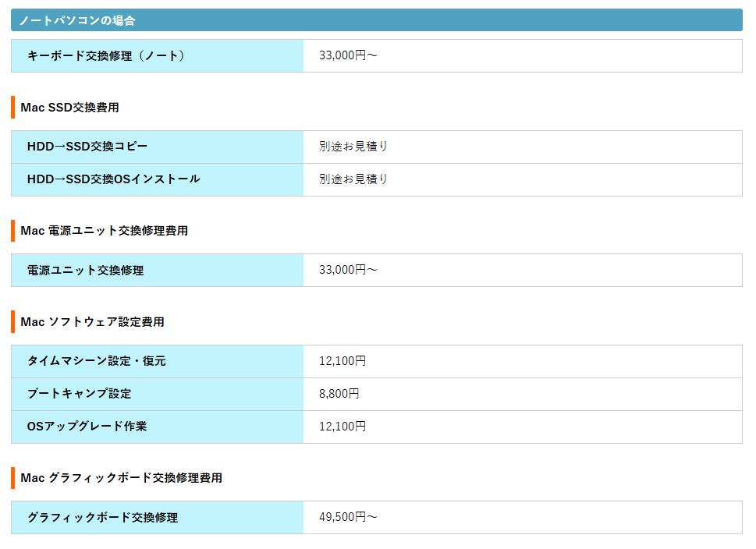756x549 pixels.
Task: Select グラフィックボード交換修理 row label
Action: [x=103, y=518]
